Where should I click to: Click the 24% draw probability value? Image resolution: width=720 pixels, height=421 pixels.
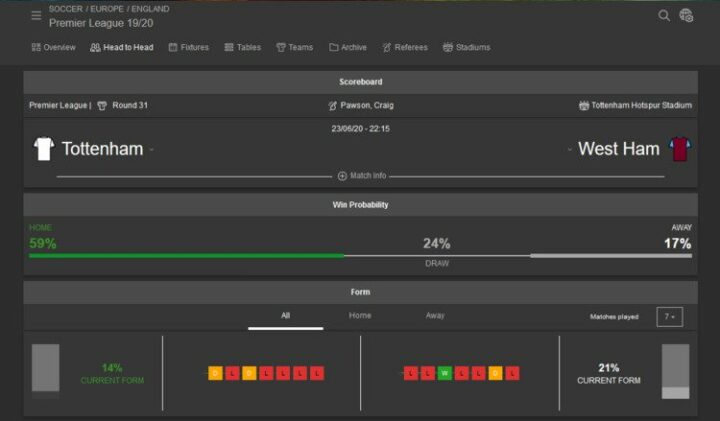[437, 243]
